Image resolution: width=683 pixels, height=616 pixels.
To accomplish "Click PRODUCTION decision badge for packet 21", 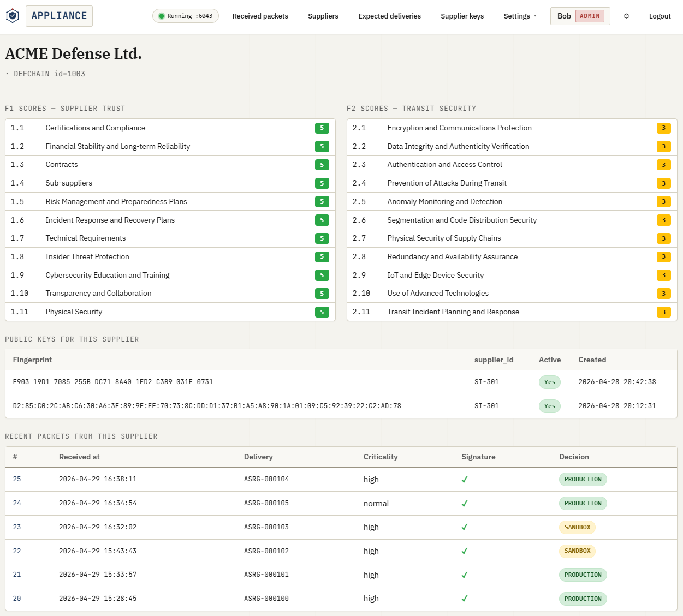I will point(583,575).
